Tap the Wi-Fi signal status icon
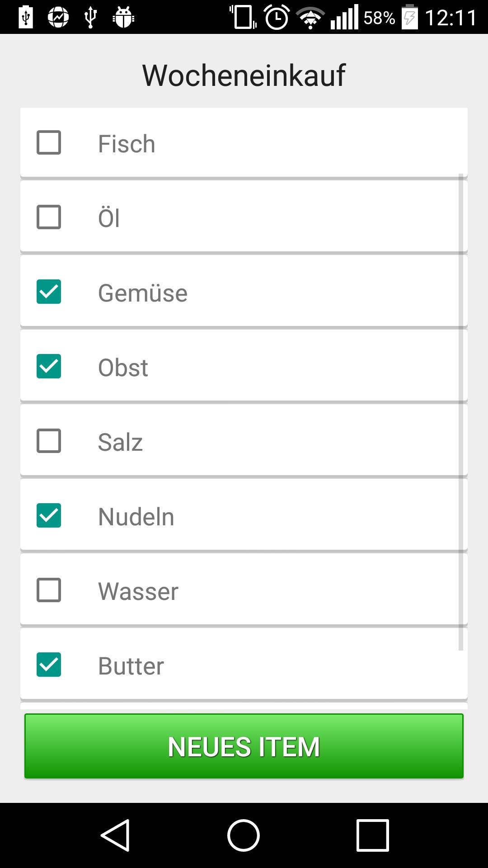This screenshot has width=488, height=868. pos(310,18)
